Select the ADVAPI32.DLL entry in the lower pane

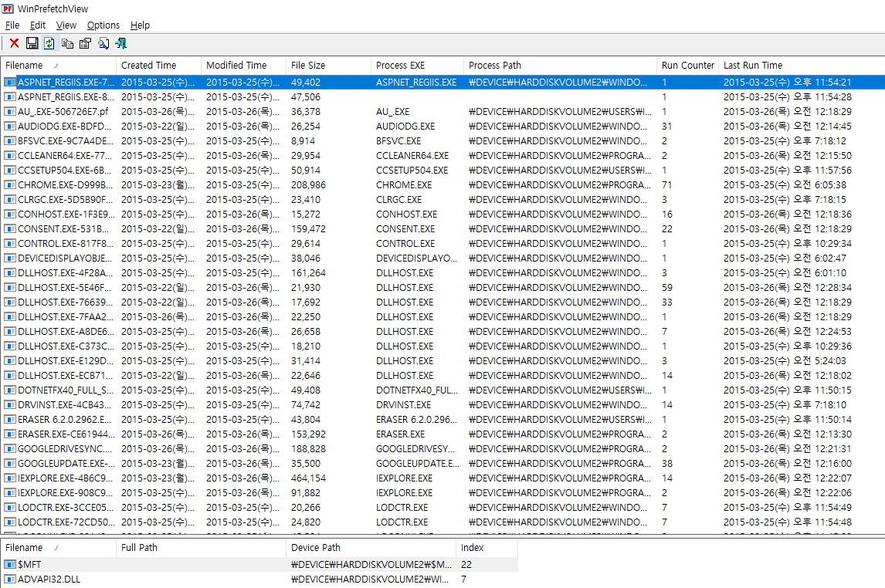(49, 579)
